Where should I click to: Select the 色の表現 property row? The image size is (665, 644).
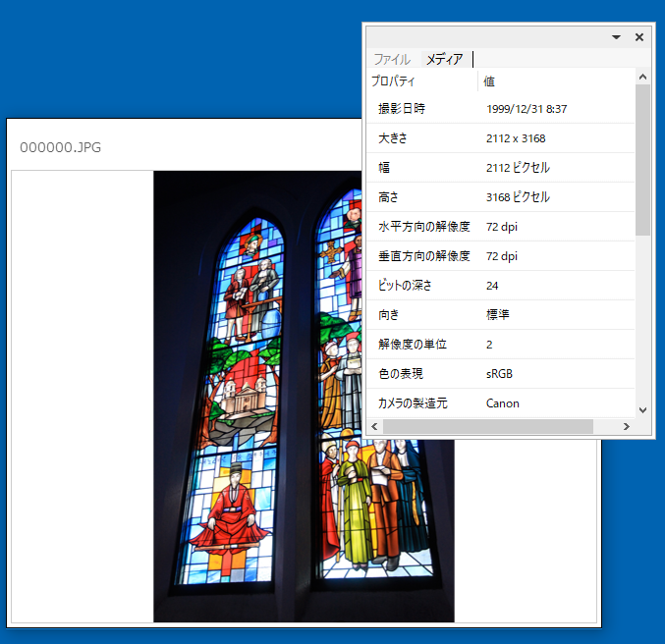500,374
